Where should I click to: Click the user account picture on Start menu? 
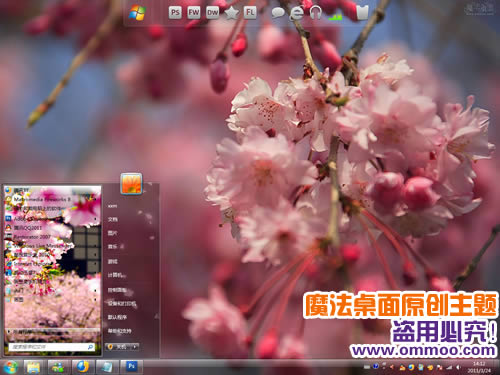[x=131, y=183]
